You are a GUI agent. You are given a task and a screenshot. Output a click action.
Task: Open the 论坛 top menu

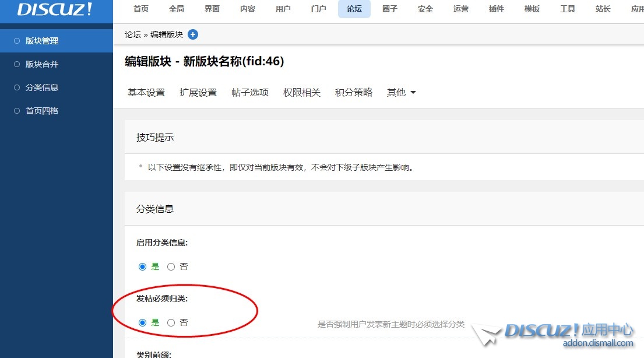(x=354, y=9)
